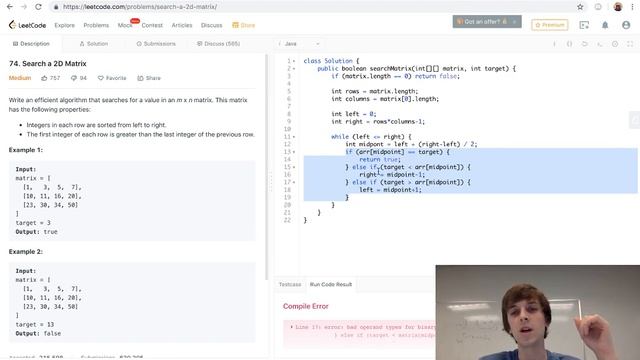
Task: Click the 'Compile Error' heading
Action: [x=305, y=306]
